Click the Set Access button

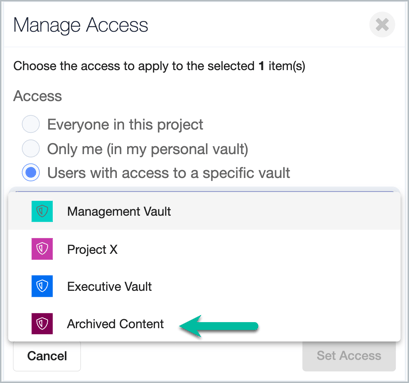(x=349, y=356)
